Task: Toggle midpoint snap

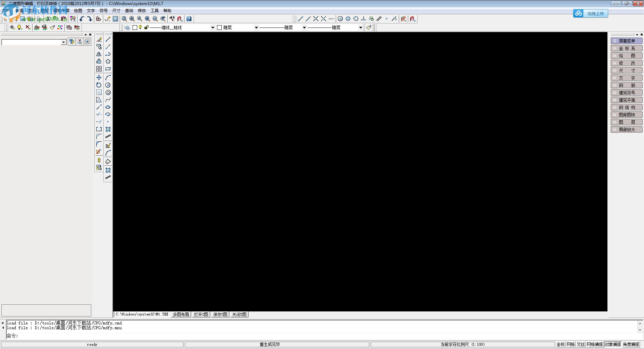Action: [308, 19]
